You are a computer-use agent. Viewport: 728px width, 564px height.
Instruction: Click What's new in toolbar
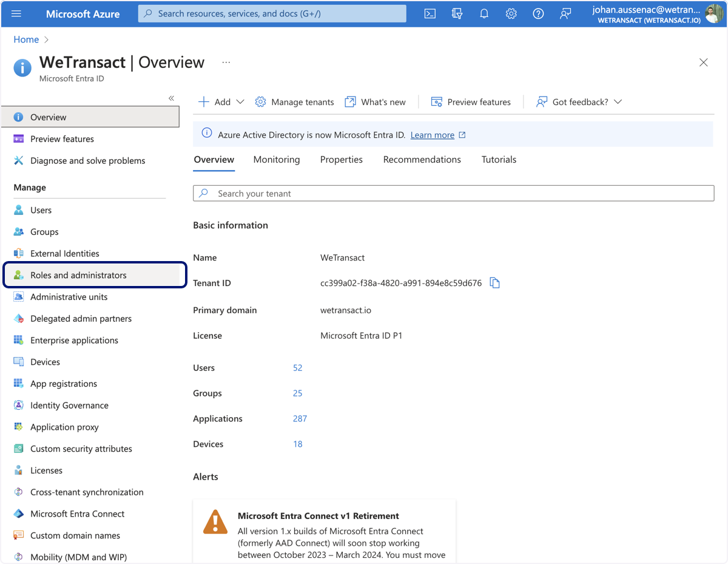pos(376,102)
